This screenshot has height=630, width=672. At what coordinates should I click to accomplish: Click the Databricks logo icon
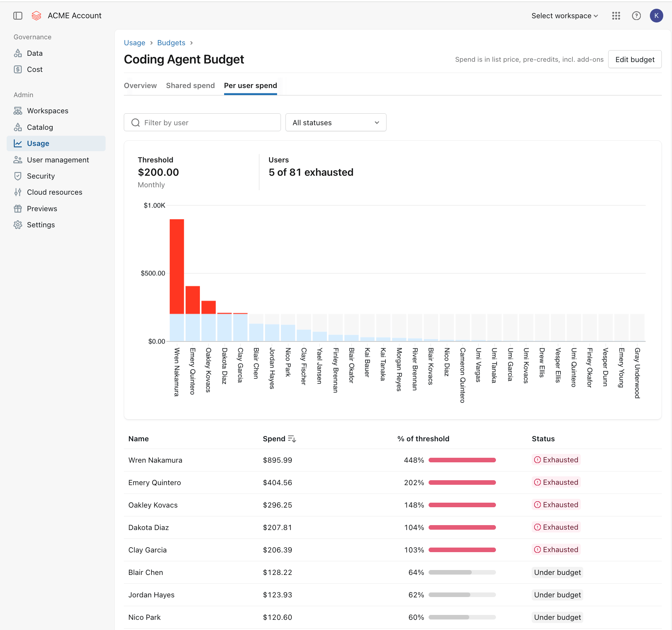36,16
